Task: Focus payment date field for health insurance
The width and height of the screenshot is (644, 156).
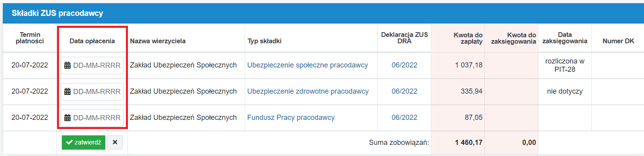Action: coord(92,92)
